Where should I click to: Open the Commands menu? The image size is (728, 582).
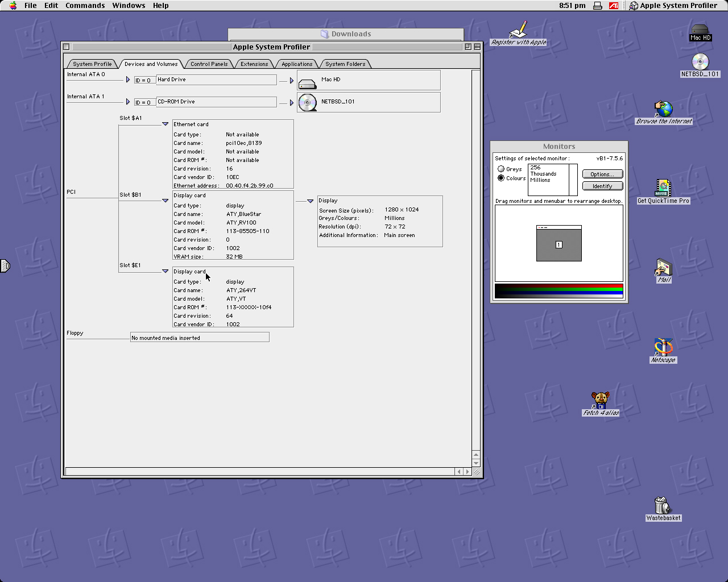click(85, 6)
